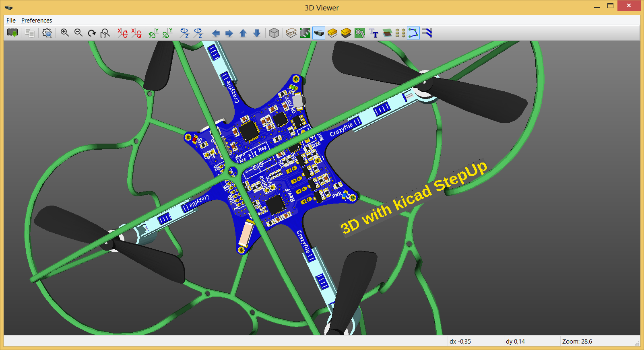Fit the board in the view
The height and width of the screenshot is (350, 644).
tap(105, 33)
